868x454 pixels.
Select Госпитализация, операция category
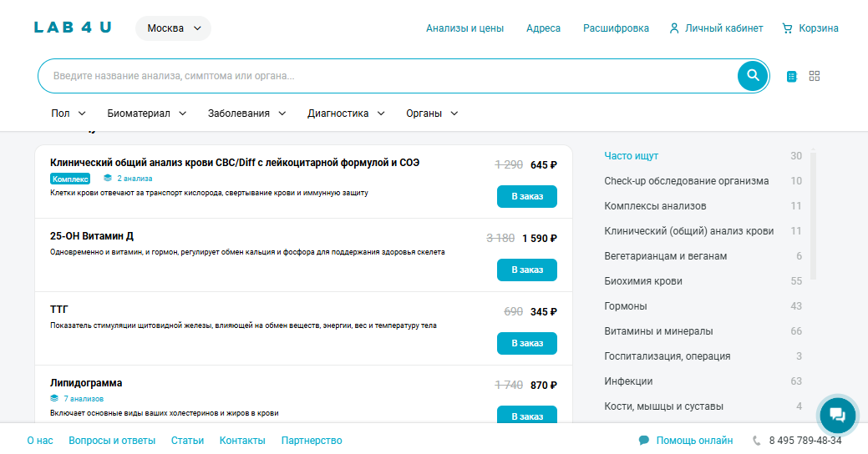(x=667, y=356)
